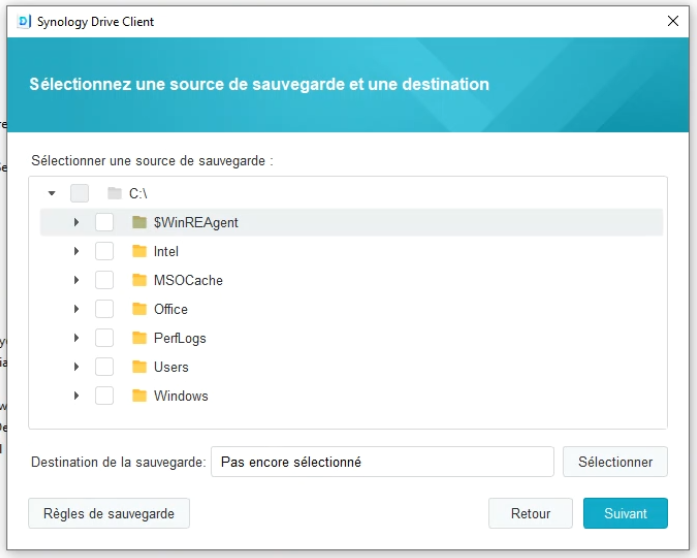Screen dimensions: 697x558
Task: Expand the PerfLogs folder arrow
Action: 76,338
